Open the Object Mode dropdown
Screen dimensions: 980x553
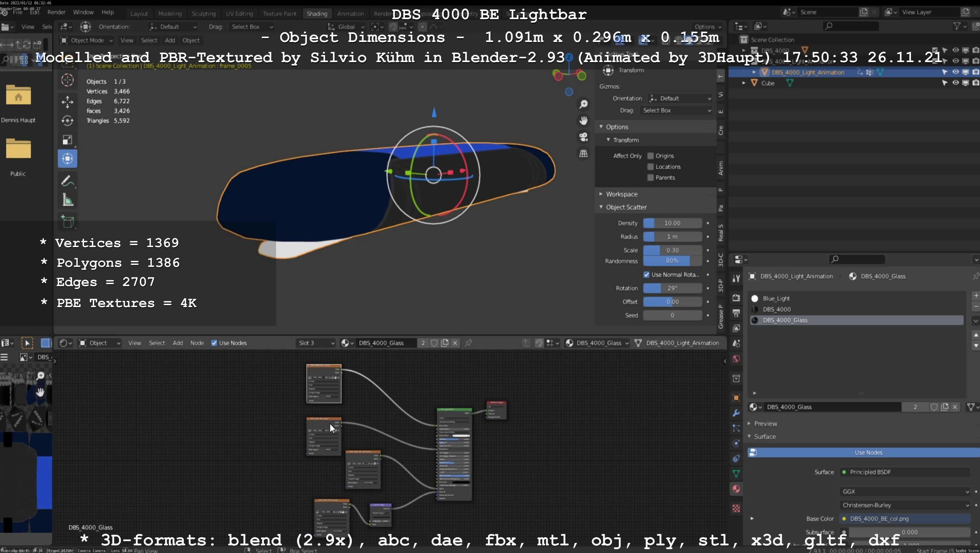pyautogui.click(x=87, y=40)
